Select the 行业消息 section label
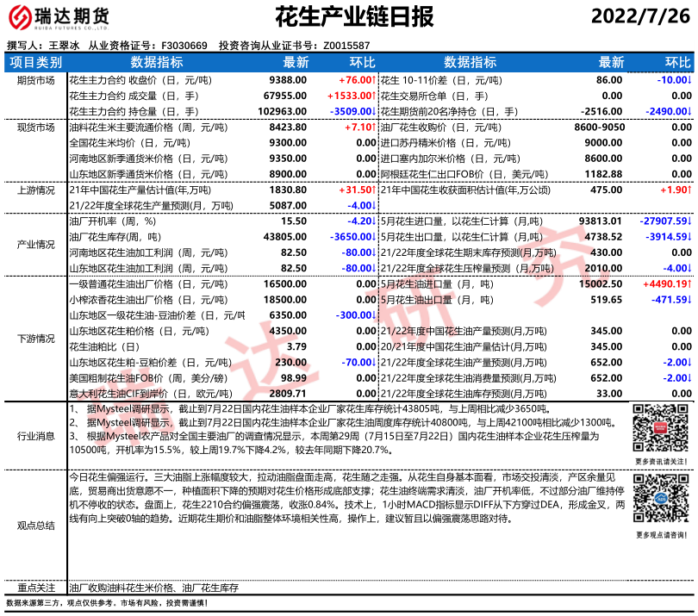Viewport: 698px width, 616px height. coord(35,438)
